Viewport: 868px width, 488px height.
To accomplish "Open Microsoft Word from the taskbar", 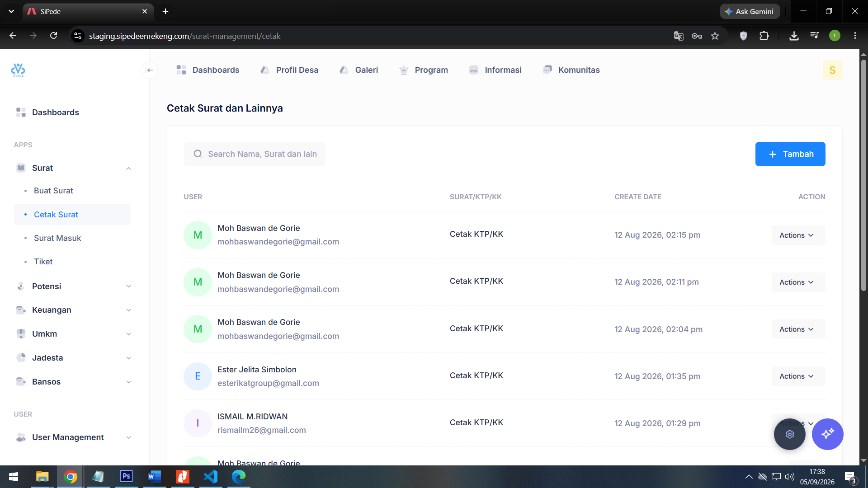I will (x=155, y=476).
